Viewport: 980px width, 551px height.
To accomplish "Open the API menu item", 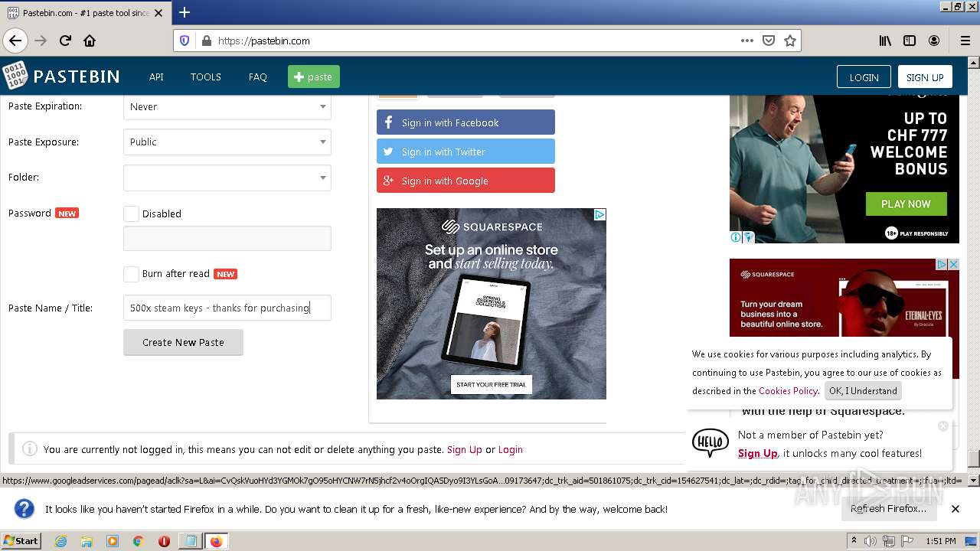I will coord(156,77).
